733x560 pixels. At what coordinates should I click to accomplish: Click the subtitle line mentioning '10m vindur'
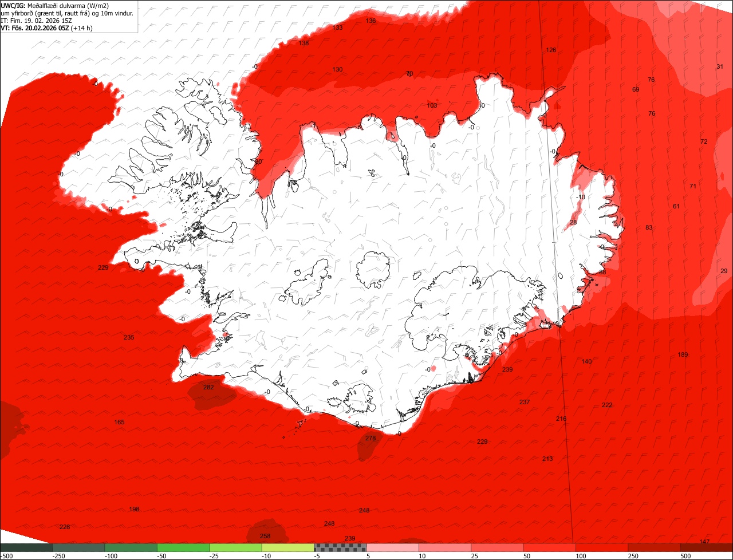67,13
